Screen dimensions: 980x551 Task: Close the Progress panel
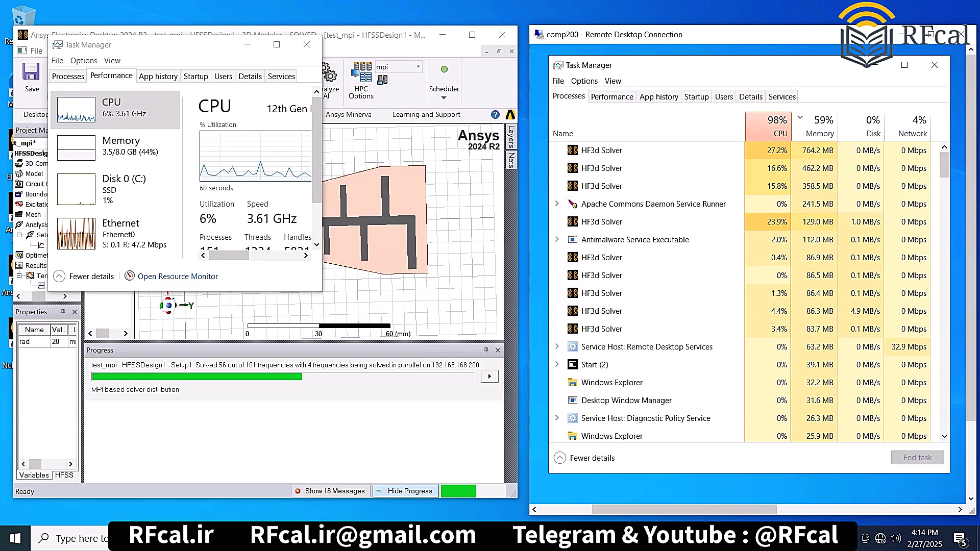[498, 350]
